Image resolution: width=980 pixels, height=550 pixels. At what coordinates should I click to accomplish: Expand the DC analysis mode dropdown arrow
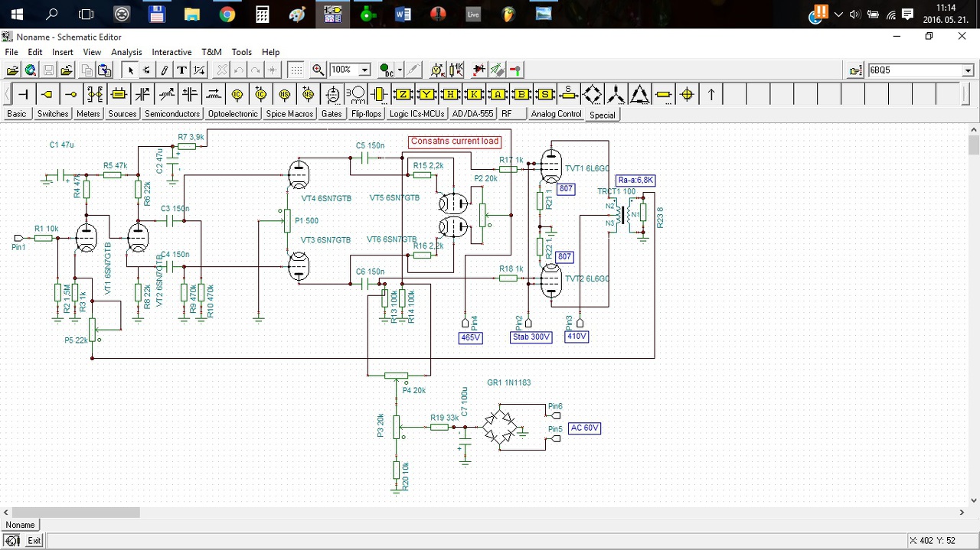pos(400,70)
